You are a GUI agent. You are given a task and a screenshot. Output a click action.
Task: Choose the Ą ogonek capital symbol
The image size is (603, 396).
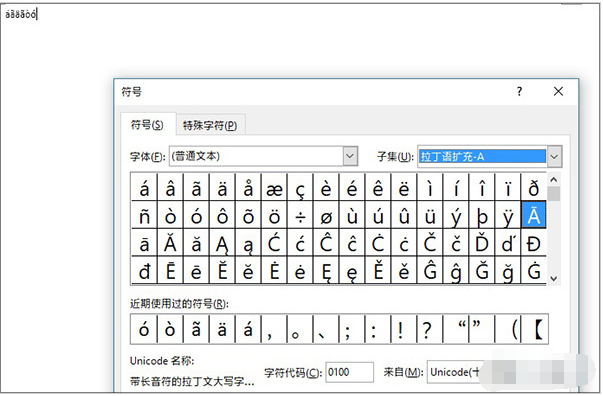click(222, 243)
